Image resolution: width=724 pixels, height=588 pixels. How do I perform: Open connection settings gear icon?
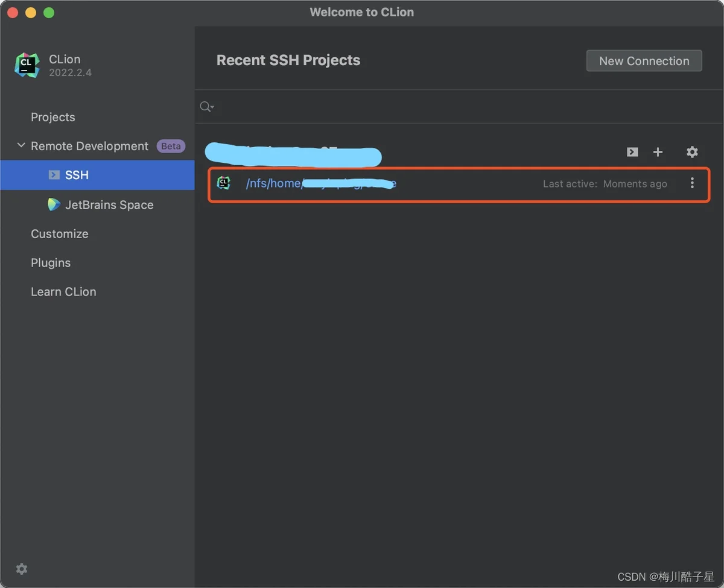692,152
